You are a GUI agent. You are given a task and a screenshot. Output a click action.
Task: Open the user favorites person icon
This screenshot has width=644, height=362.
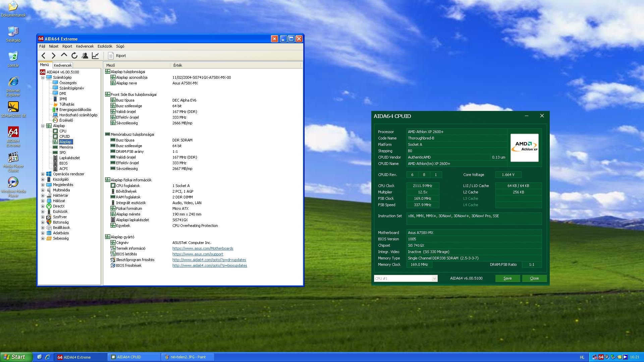pyautogui.click(x=85, y=56)
